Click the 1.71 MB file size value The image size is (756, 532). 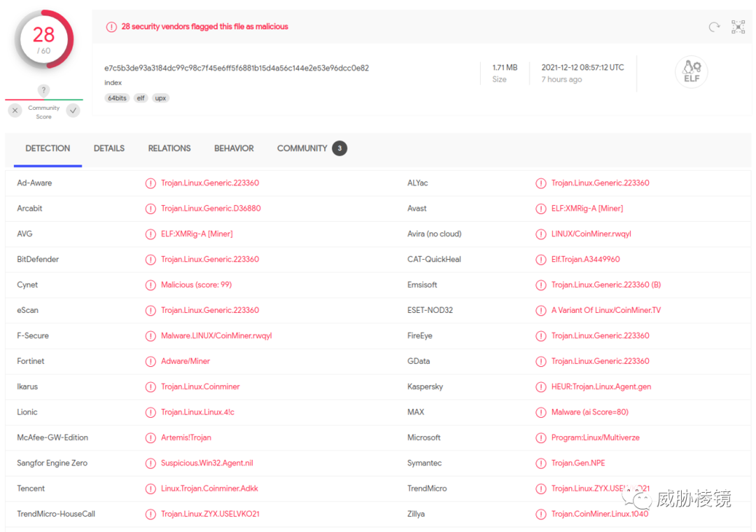point(505,67)
